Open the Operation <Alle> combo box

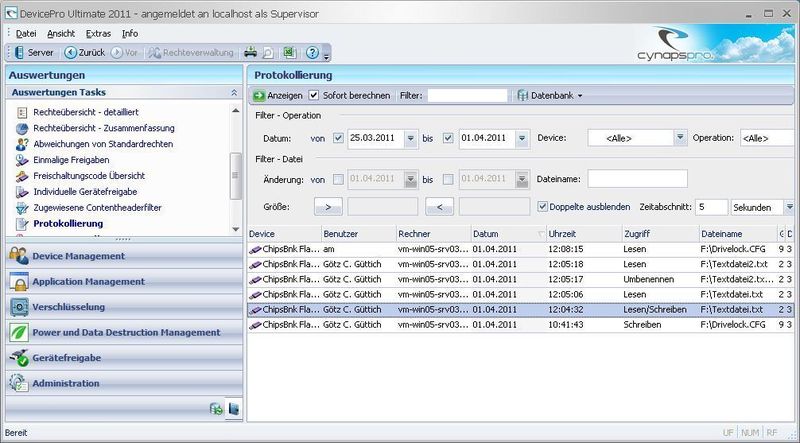tap(769, 138)
